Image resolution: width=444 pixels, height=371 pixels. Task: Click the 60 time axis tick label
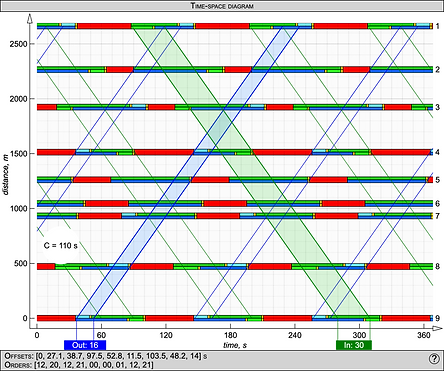tap(101, 335)
